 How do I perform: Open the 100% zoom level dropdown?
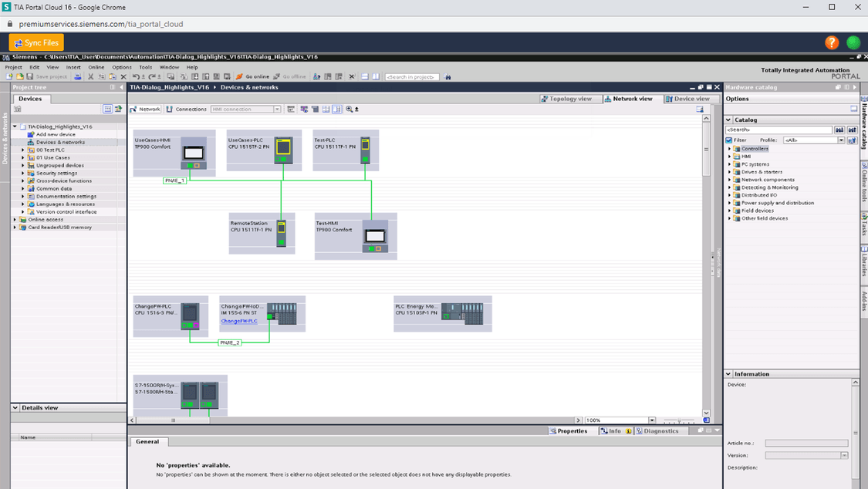(x=651, y=420)
